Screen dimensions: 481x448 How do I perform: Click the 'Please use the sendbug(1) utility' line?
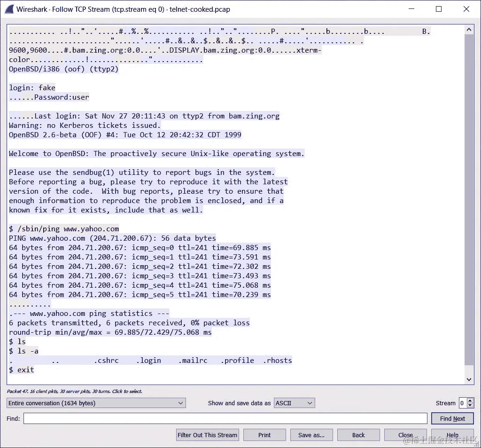click(142, 173)
